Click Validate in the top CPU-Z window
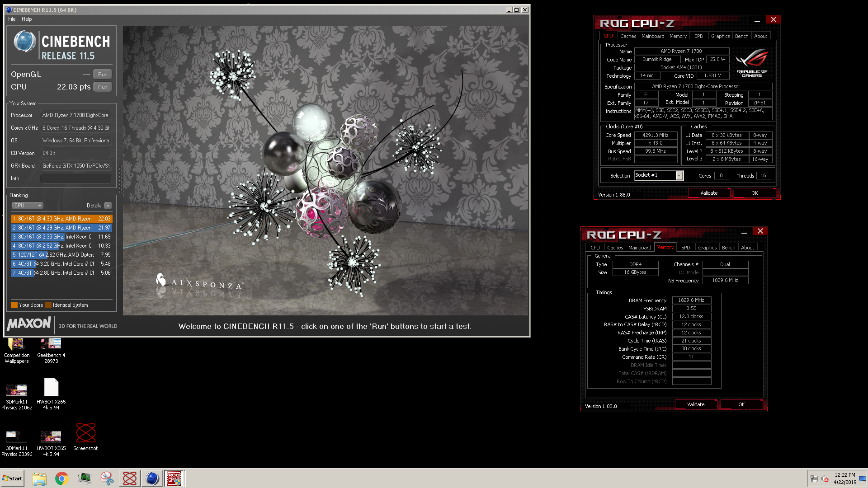868x488 pixels. (709, 193)
